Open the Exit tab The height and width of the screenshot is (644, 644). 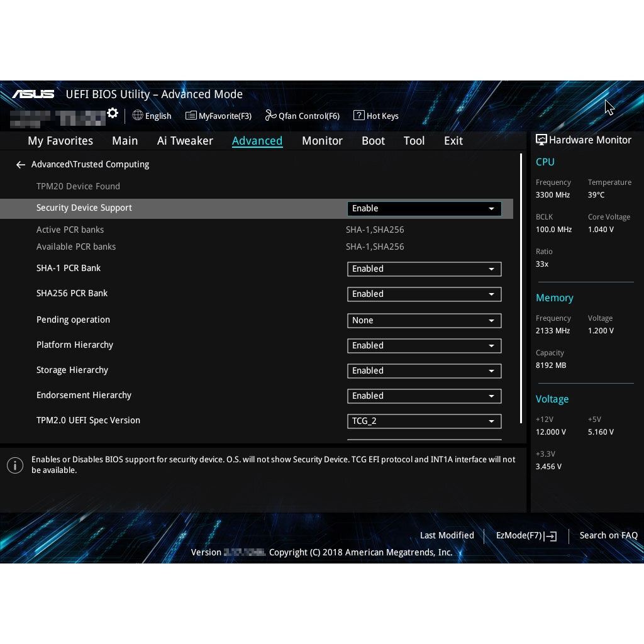click(453, 141)
